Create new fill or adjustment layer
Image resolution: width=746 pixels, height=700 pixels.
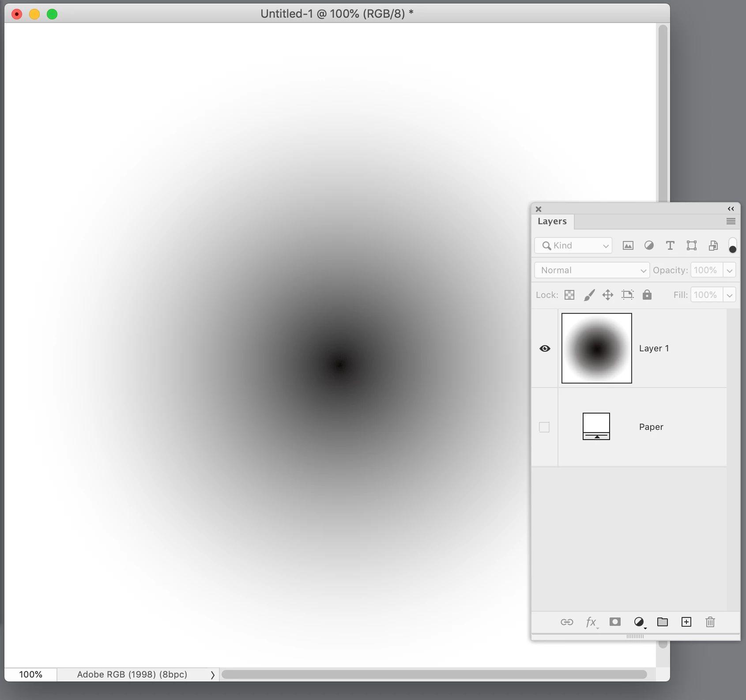(x=639, y=622)
